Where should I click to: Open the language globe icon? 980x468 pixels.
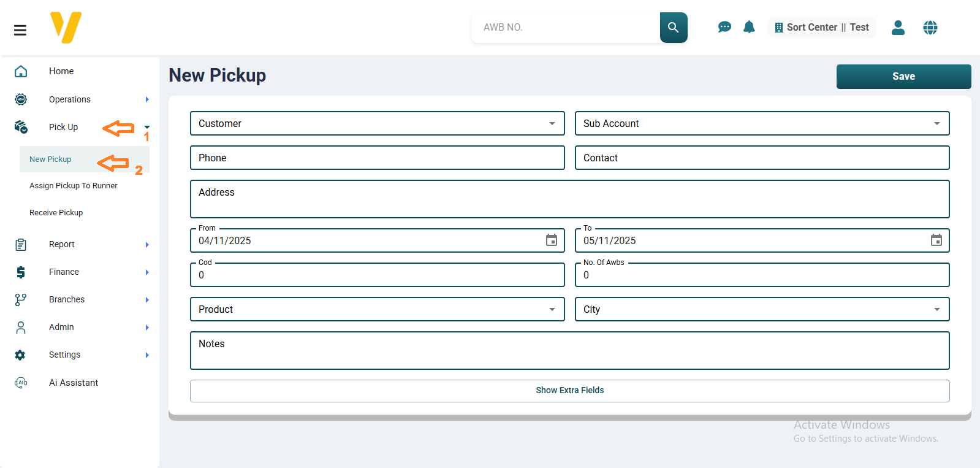930,28
